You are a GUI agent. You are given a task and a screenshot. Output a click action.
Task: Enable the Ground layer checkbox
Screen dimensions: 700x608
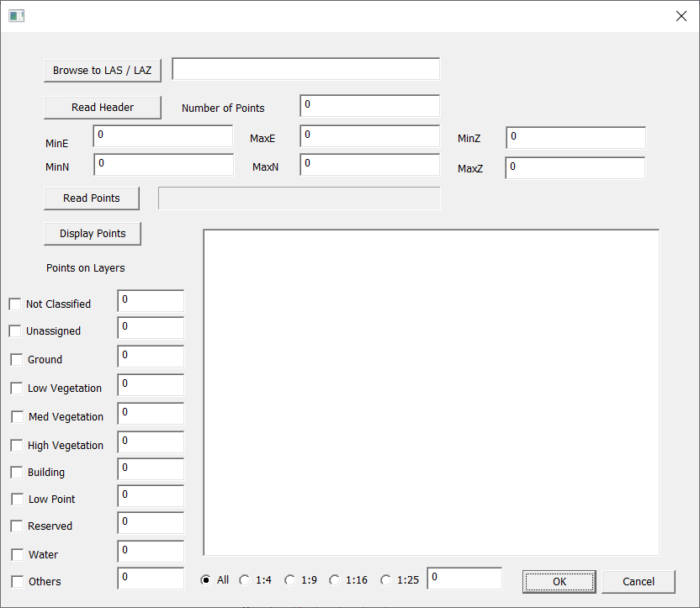(17, 360)
